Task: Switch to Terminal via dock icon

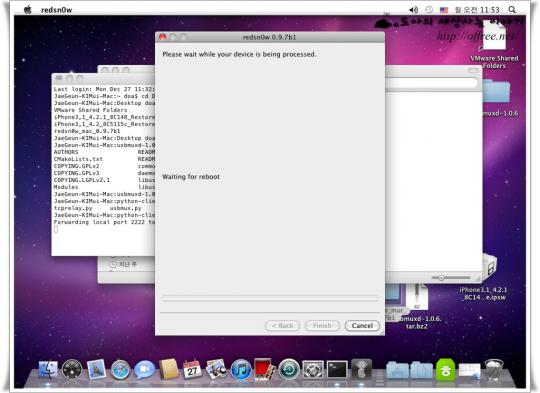Action: point(337,370)
